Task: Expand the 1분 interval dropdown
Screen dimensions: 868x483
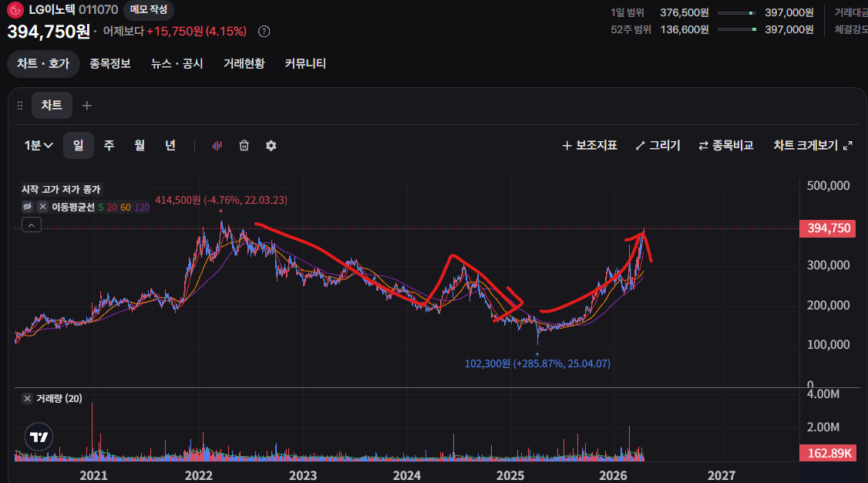Action: (x=39, y=145)
